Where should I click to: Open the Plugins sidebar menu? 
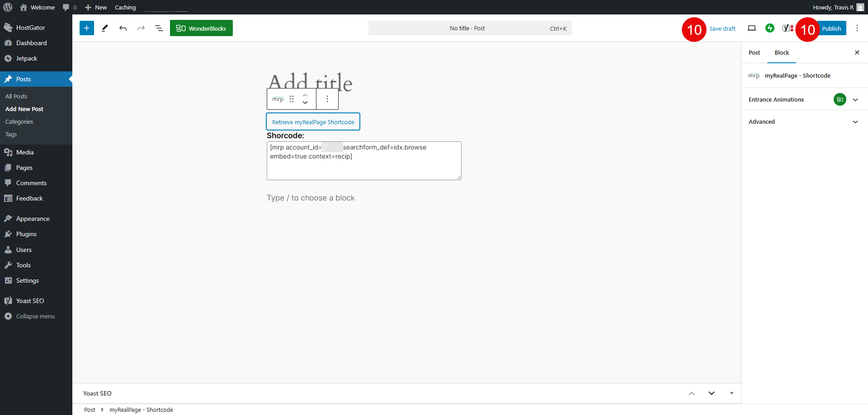(x=36, y=234)
